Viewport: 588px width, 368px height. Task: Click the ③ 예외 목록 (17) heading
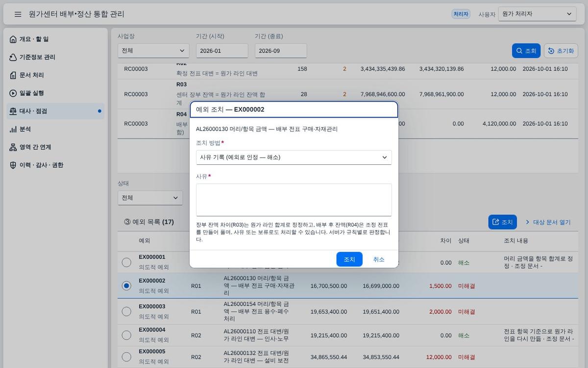(149, 222)
